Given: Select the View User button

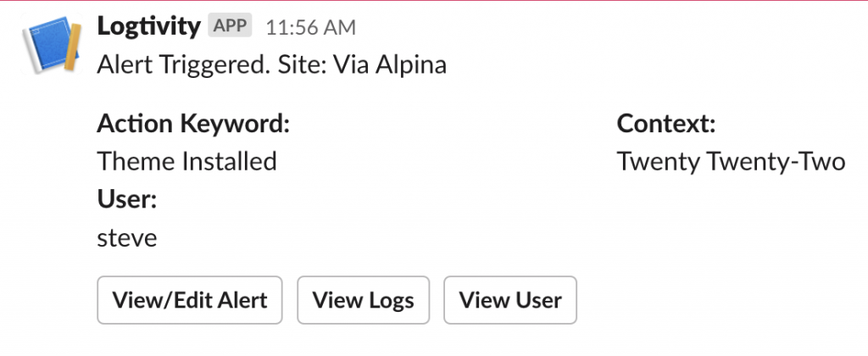Looking at the screenshot, I should coord(510,300).
